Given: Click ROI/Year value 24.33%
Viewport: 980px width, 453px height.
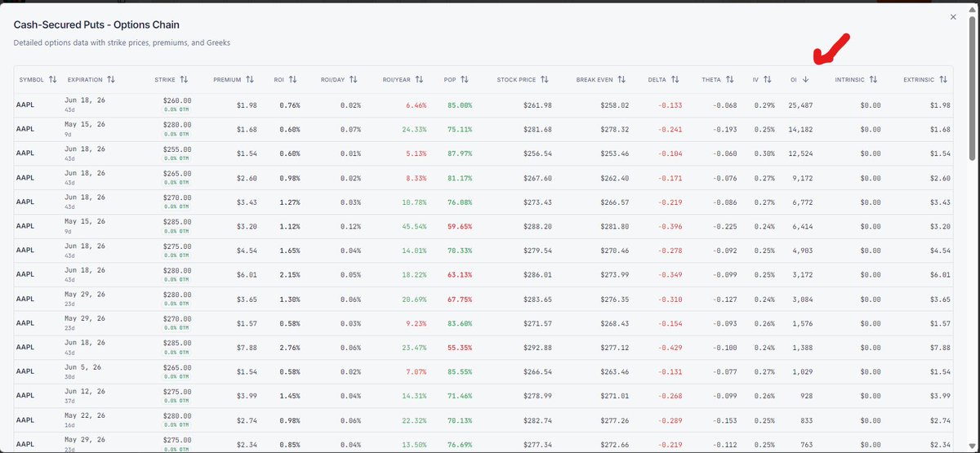Looking at the screenshot, I should 414,129.
